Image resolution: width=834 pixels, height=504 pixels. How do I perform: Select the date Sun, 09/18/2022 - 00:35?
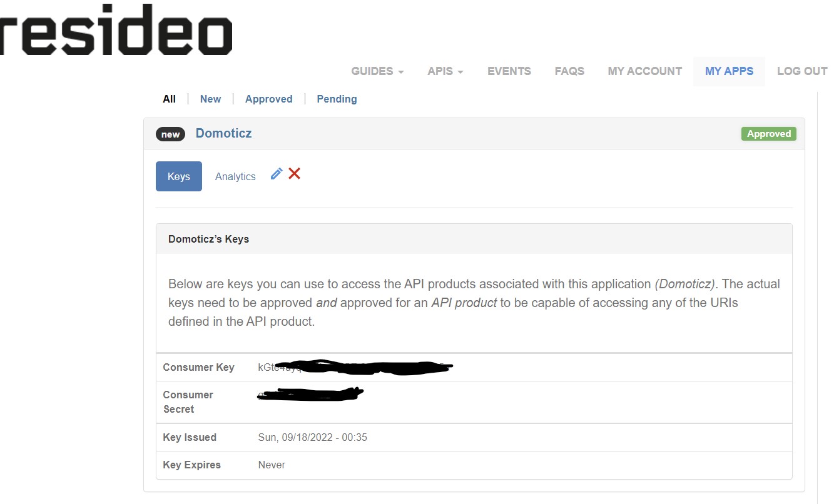(x=312, y=437)
